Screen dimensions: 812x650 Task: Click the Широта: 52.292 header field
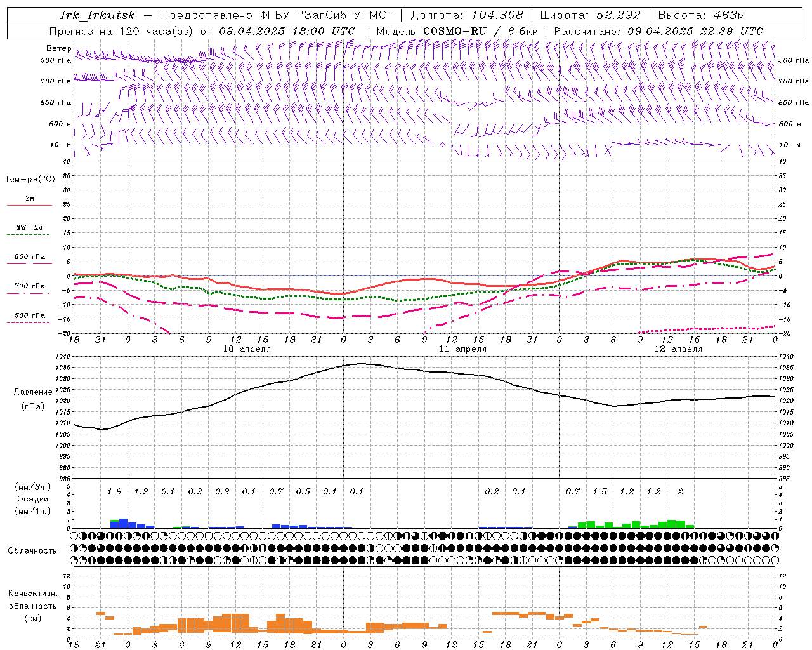591,15
